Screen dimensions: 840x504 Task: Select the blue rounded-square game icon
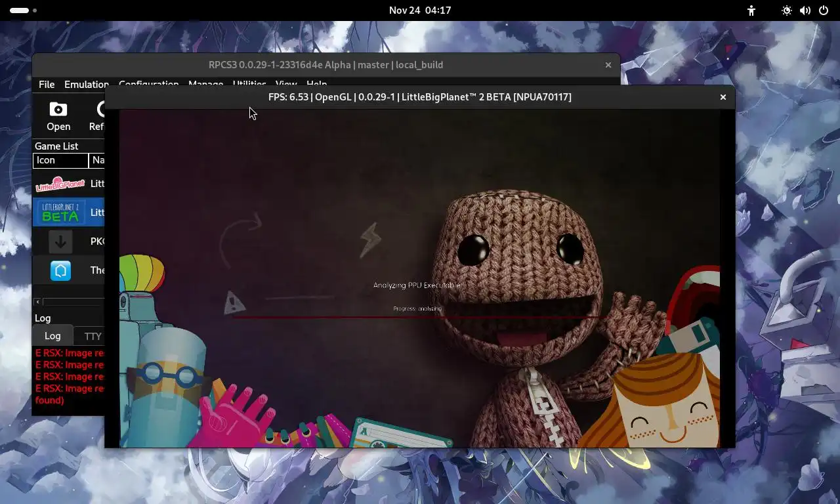(x=60, y=270)
